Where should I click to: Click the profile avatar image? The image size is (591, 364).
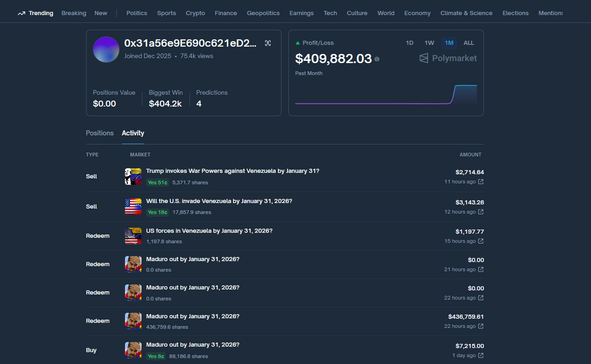[x=106, y=49]
